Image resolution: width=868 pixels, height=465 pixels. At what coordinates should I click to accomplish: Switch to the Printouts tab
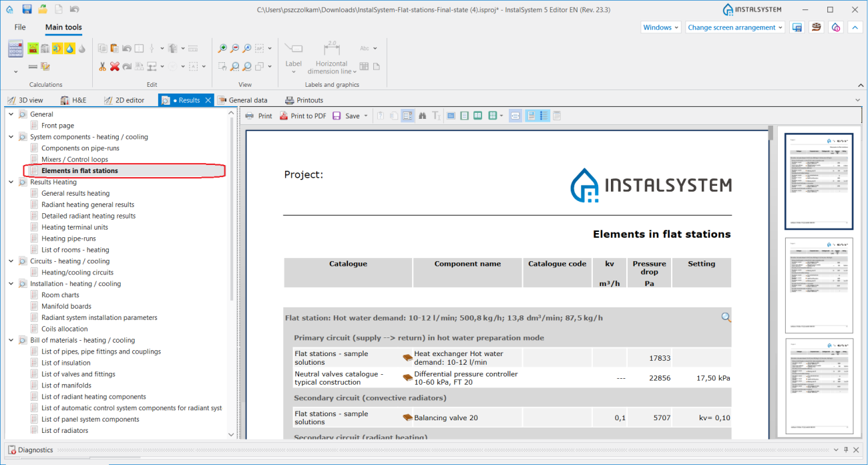click(x=304, y=100)
